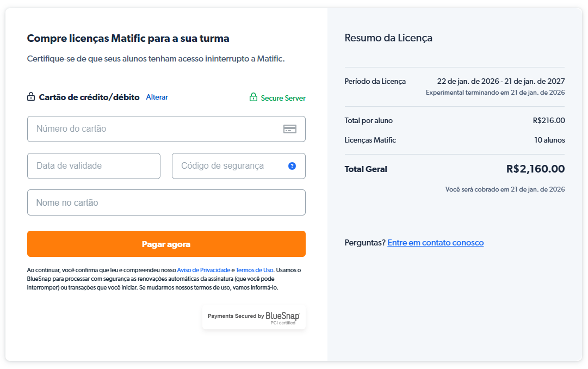This screenshot has height=369, width=588.
Task: Open the Termos de Uso link
Action: [x=255, y=270]
